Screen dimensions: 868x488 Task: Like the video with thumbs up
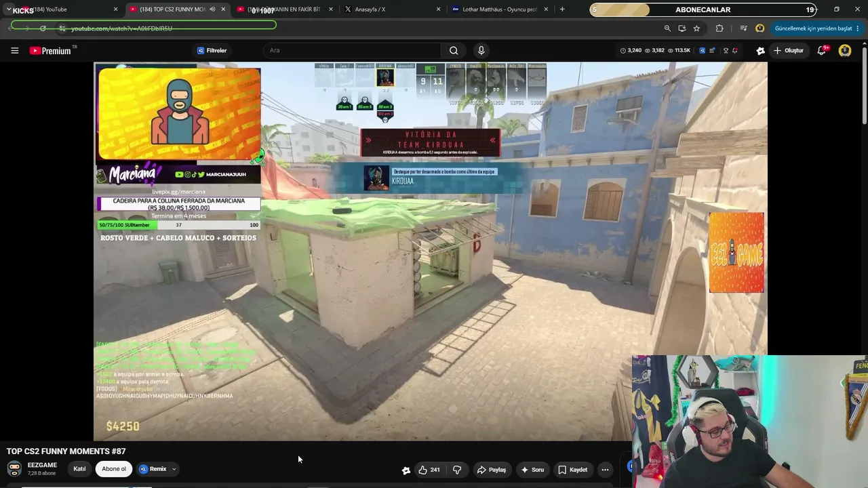click(x=429, y=470)
